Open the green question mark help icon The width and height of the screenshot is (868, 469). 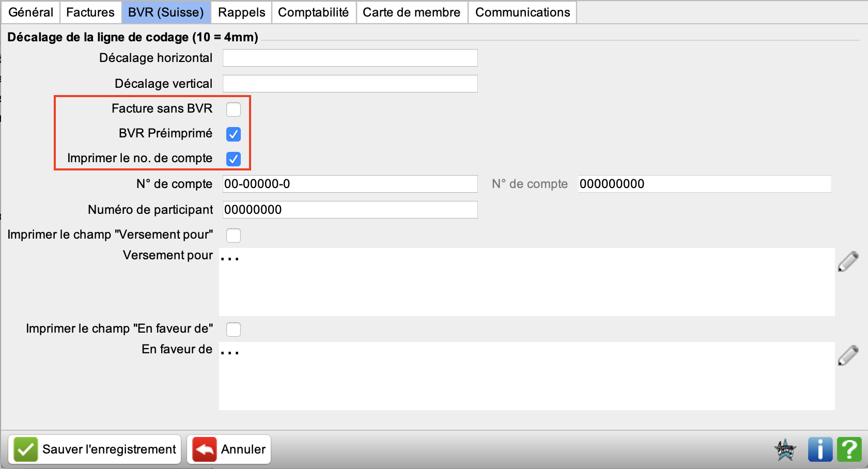(849, 449)
